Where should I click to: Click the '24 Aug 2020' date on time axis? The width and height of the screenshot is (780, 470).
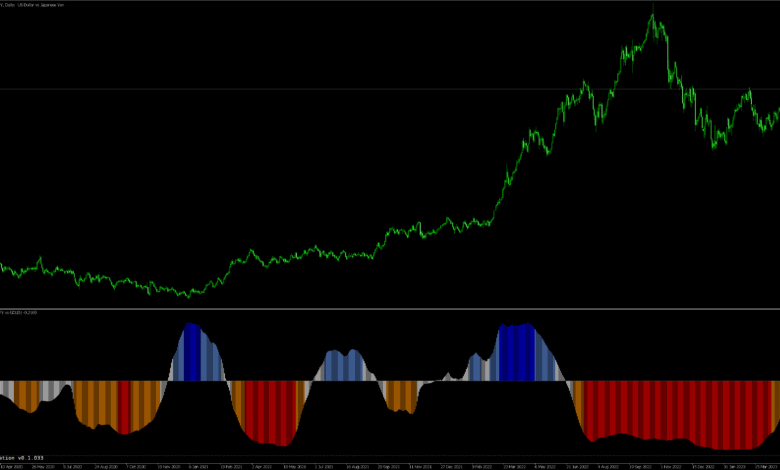106,467
